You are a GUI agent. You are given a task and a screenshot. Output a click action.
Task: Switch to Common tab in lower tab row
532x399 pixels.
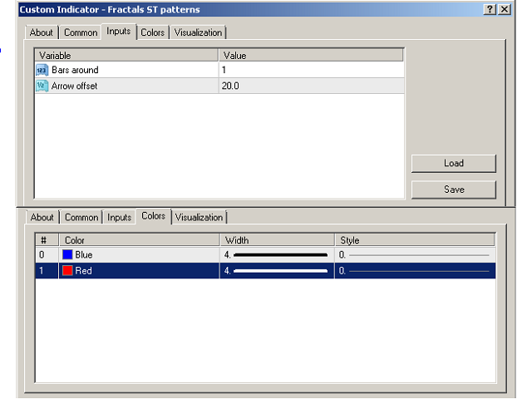coord(81,217)
